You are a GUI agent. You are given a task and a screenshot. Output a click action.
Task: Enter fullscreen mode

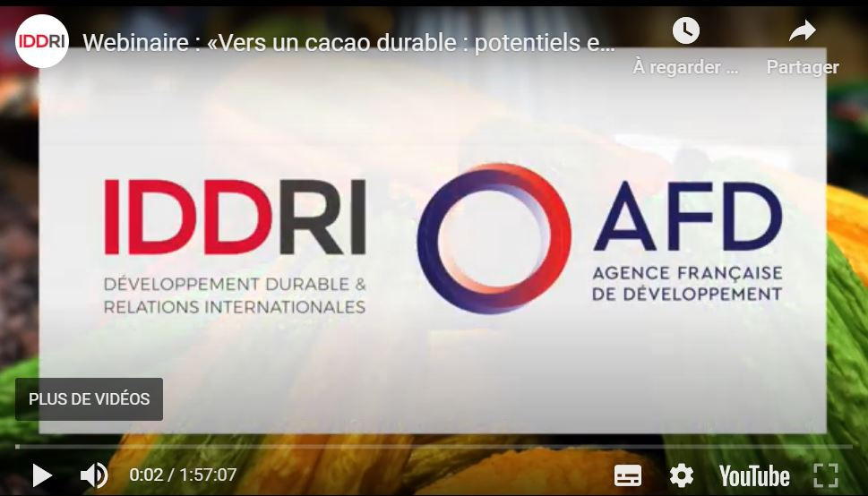click(x=825, y=475)
